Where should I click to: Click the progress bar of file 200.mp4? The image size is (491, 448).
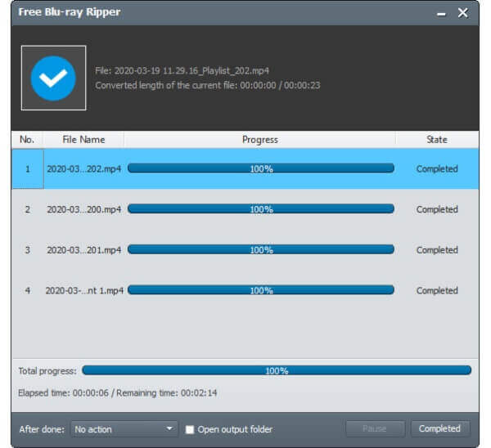(x=261, y=209)
